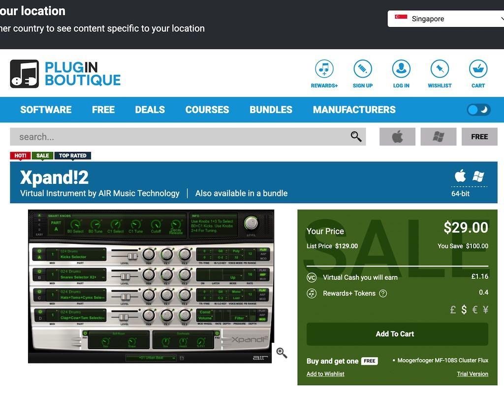
Task: Switch price currency to euros
Action: pos(474,310)
